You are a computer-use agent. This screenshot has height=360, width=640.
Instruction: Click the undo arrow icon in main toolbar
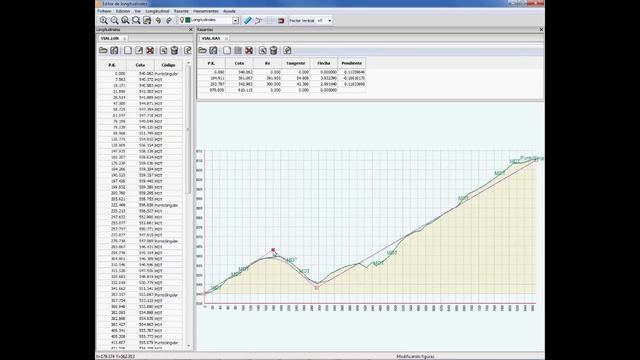coord(158,20)
